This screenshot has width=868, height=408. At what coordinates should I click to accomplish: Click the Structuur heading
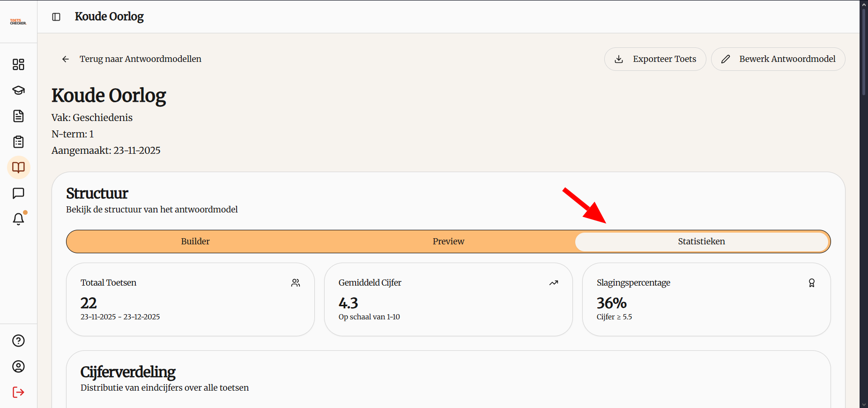click(x=97, y=193)
